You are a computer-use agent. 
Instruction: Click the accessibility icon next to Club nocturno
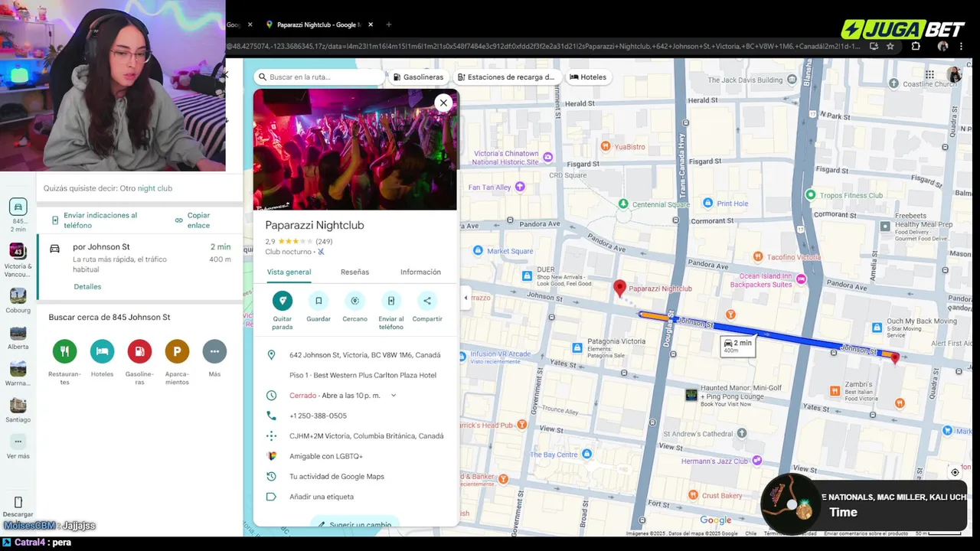[321, 252]
